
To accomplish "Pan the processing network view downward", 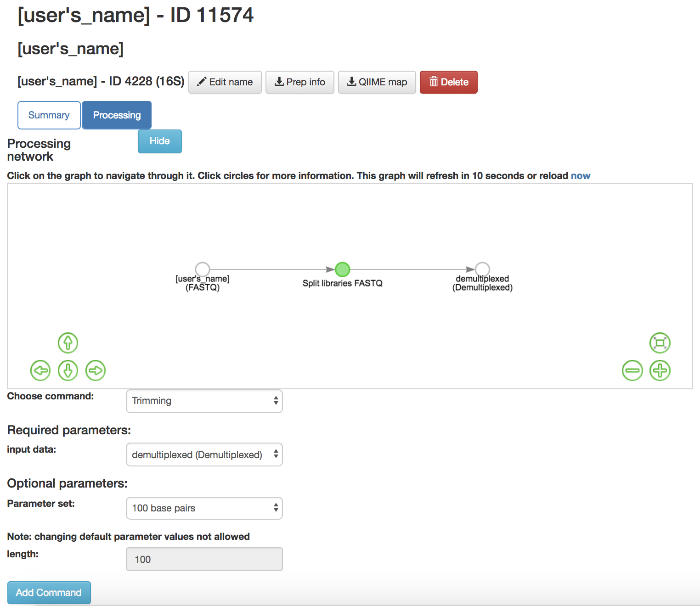I will click(x=68, y=370).
